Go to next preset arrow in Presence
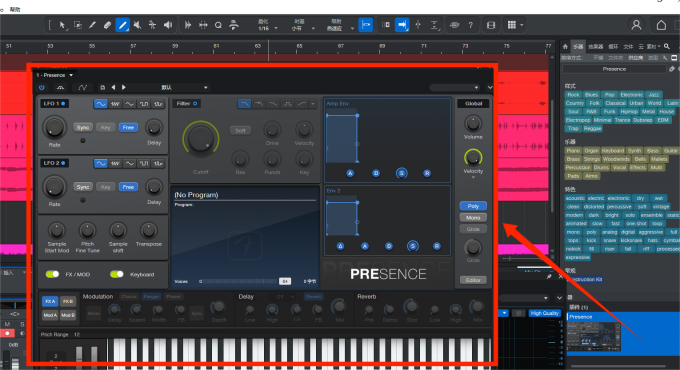This screenshot has width=680, height=370. [x=124, y=87]
